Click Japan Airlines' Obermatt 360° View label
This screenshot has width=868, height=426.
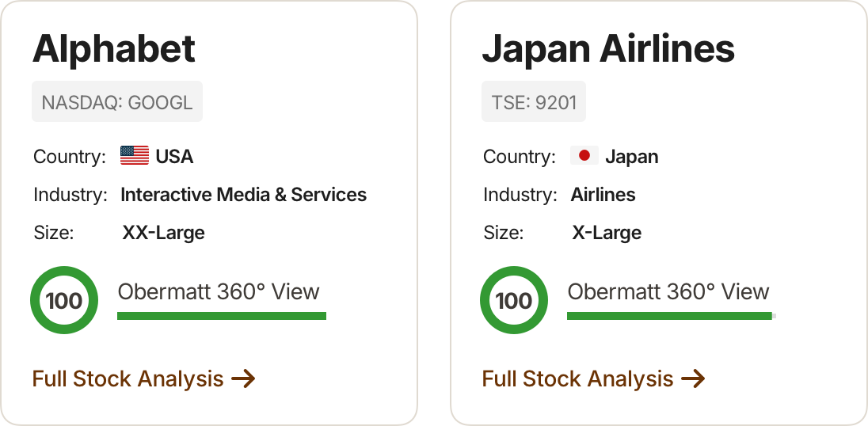(x=668, y=291)
